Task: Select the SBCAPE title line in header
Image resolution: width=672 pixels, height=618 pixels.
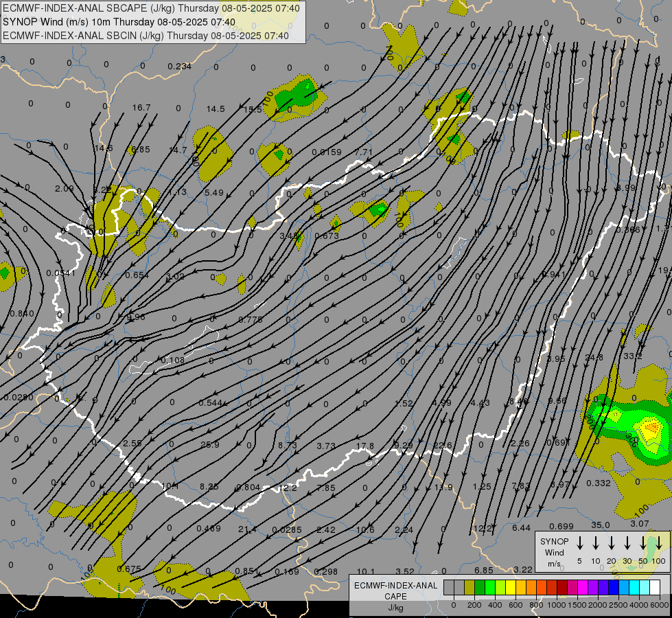Action: coord(151,8)
